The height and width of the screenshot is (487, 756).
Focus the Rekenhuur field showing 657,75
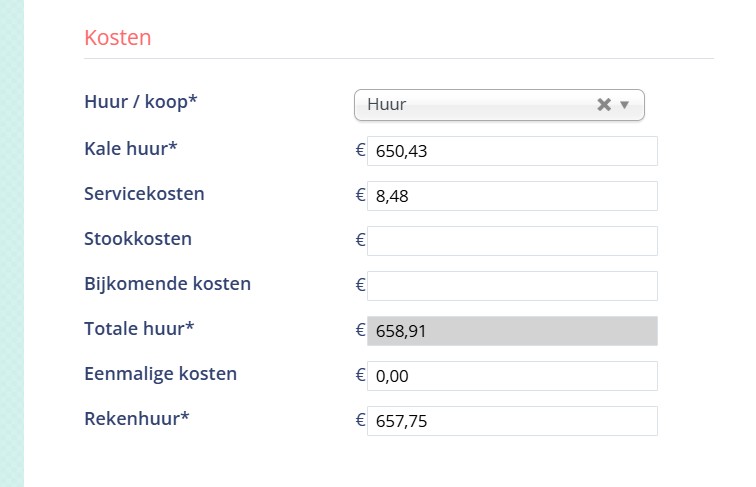point(512,421)
